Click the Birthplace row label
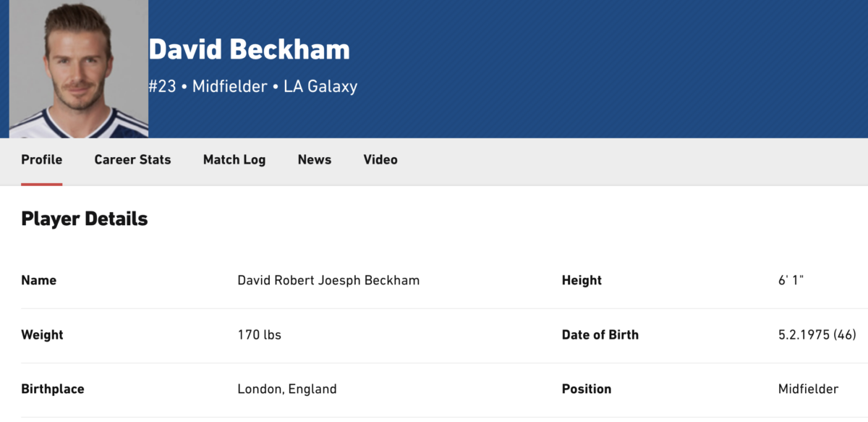This screenshot has height=422, width=868. pos(53,389)
